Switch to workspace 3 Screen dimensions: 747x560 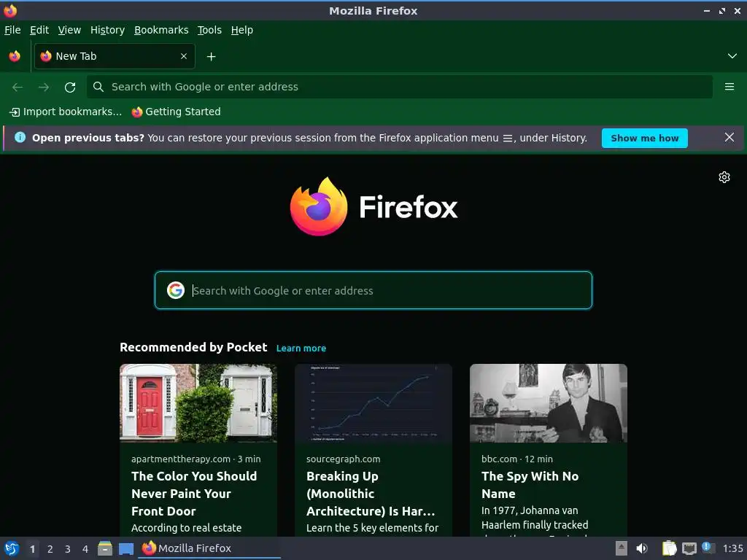tap(68, 549)
